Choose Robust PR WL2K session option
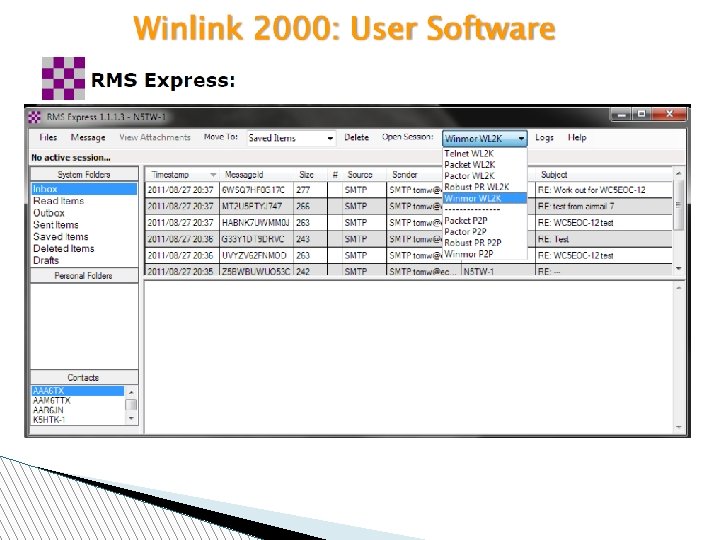 pos(484,187)
